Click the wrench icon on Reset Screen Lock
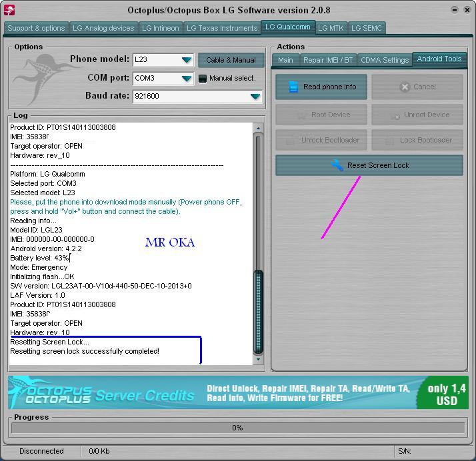Screen dimensions: 476x461 coord(337,165)
